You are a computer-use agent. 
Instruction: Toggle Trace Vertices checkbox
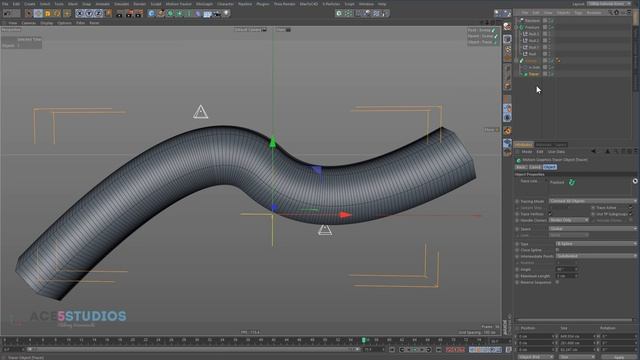[550, 214]
